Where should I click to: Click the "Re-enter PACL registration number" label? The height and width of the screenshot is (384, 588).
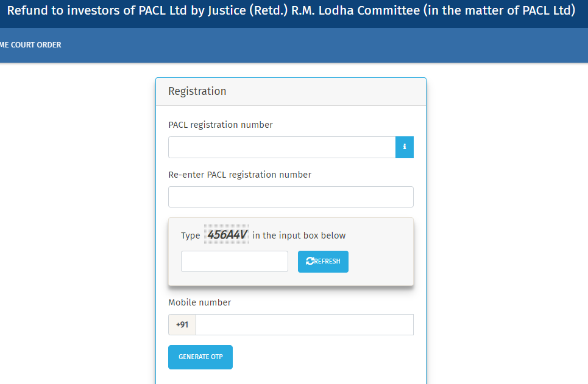coord(239,175)
